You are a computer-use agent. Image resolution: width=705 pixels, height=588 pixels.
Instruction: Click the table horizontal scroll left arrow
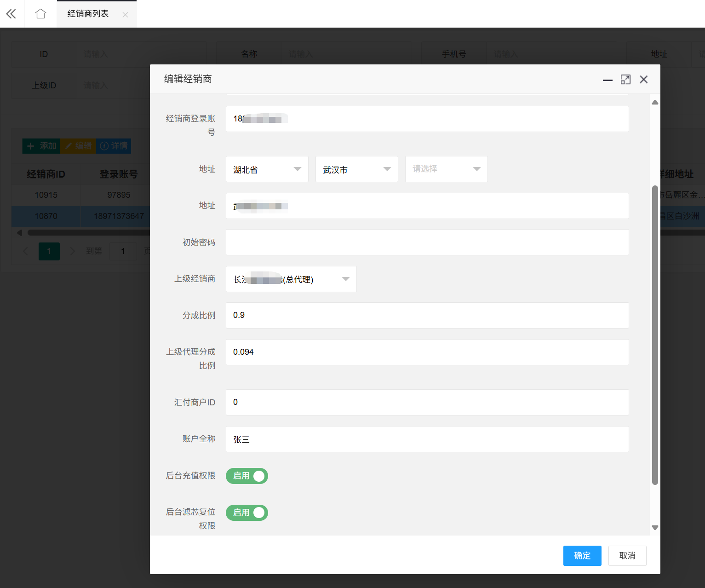[x=19, y=233]
